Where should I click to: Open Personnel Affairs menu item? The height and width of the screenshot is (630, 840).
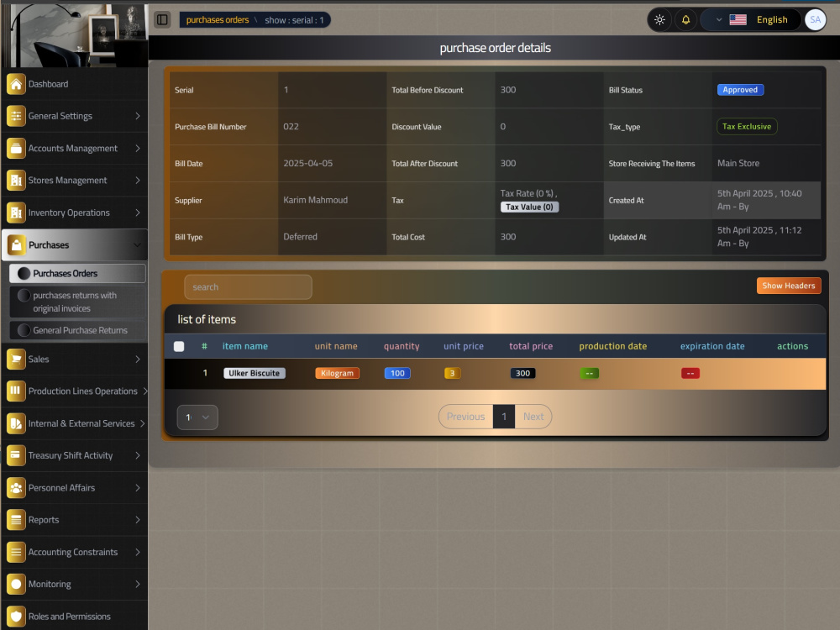click(75, 487)
